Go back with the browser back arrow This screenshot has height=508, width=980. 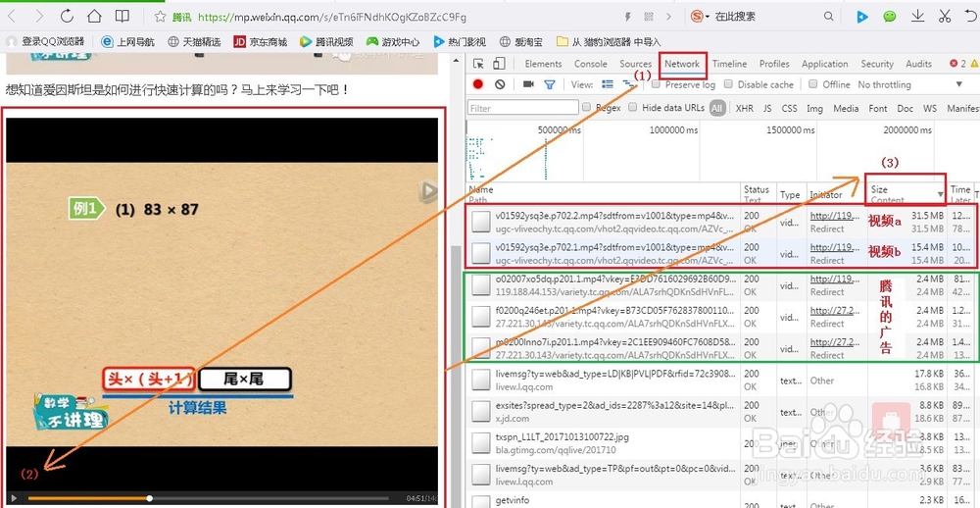tap(12, 17)
